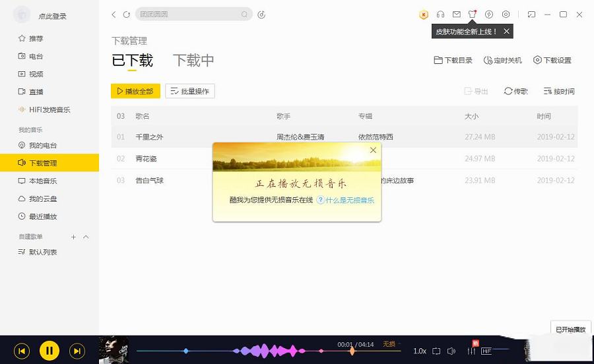Click the 批量操作 button
This screenshot has width=594, height=364.
pos(190,91)
